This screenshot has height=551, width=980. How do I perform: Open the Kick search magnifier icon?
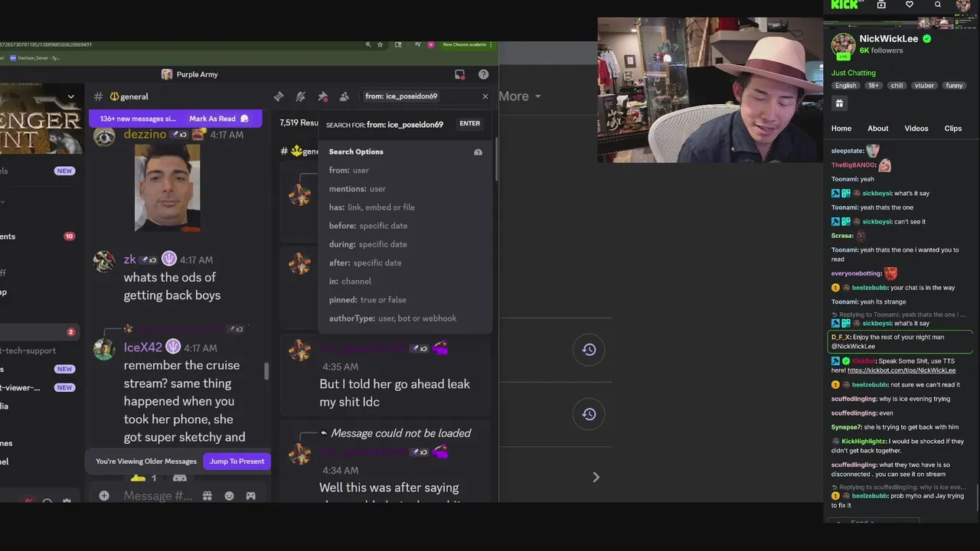coord(938,5)
